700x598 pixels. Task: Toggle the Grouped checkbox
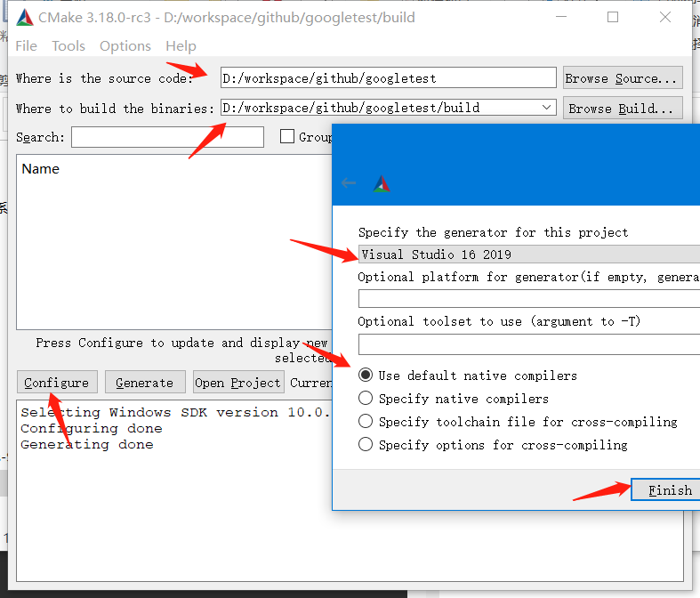pyautogui.click(x=287, y=136)
